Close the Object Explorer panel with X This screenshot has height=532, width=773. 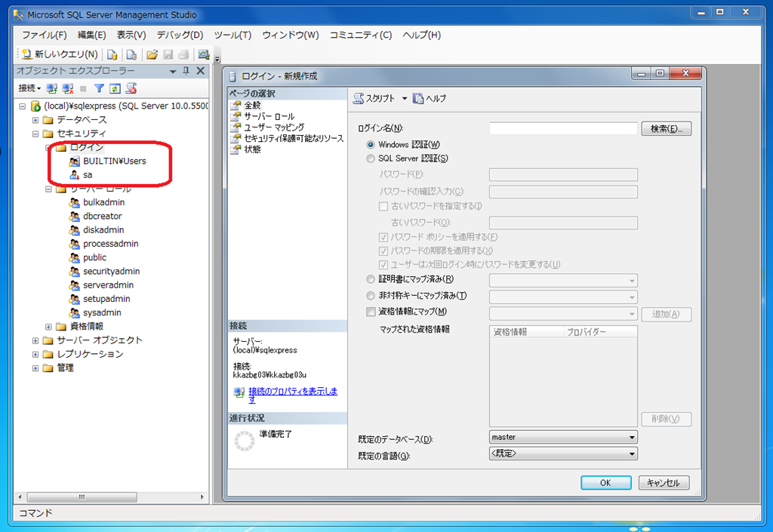click(201, 71)
